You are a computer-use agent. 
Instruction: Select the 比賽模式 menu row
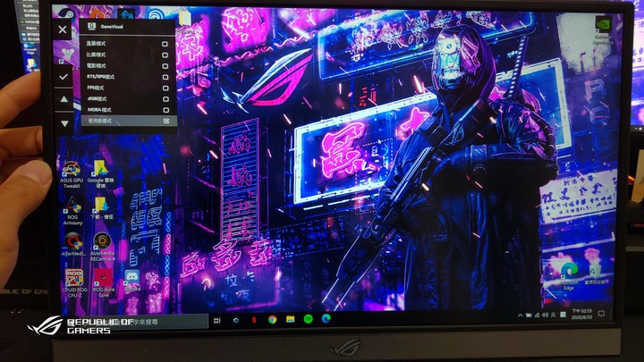[128, 55]
